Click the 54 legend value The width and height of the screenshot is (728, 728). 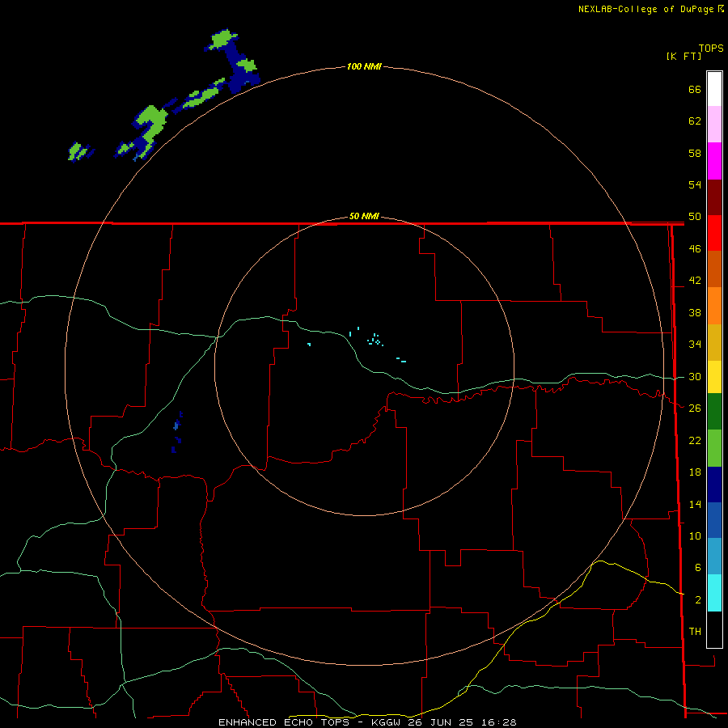(695, 184)
